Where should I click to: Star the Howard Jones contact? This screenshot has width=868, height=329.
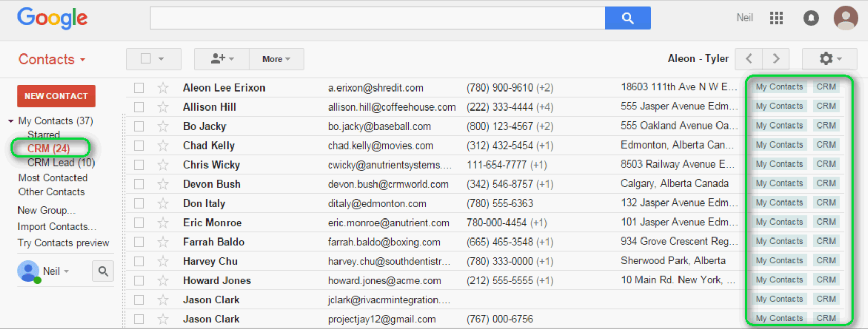(163, 281)
